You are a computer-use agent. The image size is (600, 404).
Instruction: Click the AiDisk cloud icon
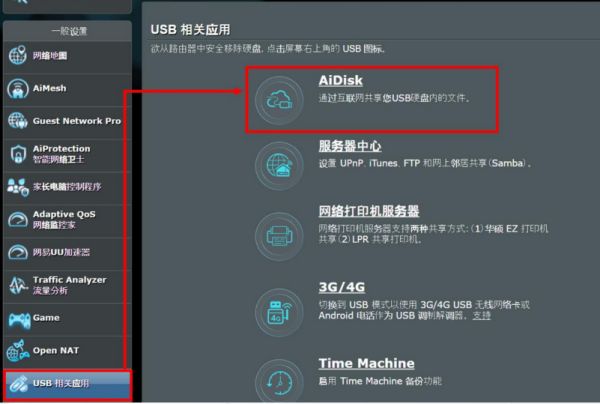(x=279, y=100)
